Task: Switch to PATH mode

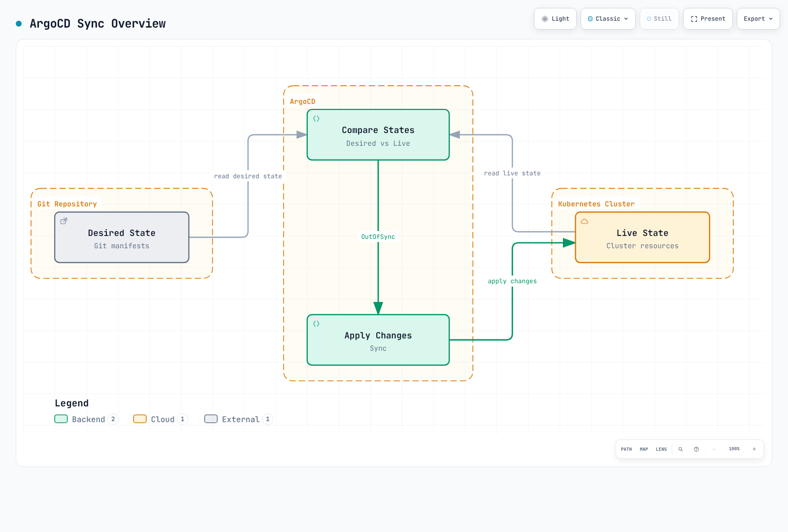Action: point(626,449)
